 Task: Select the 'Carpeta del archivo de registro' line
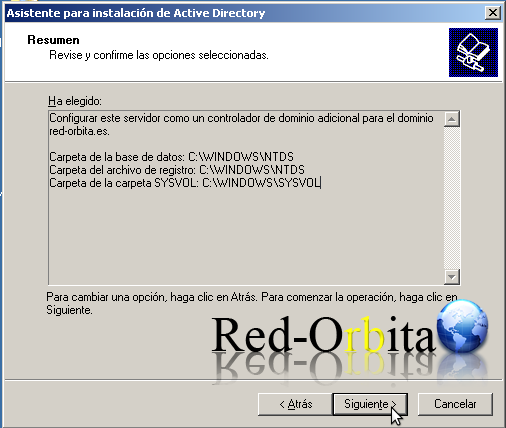(x=177, y=170)
